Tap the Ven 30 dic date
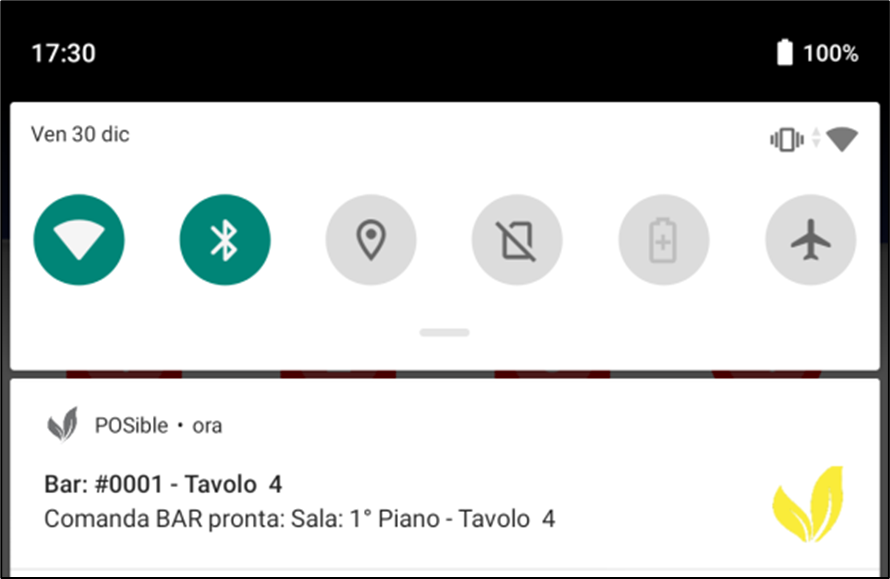This screenshot has height=579, width=890. tap(80, 135)
